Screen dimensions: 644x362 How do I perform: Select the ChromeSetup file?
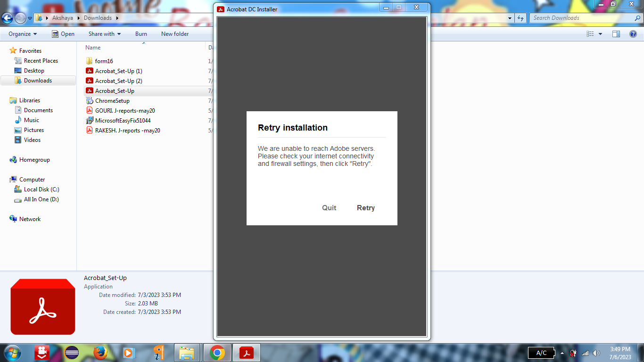point(112,101)
